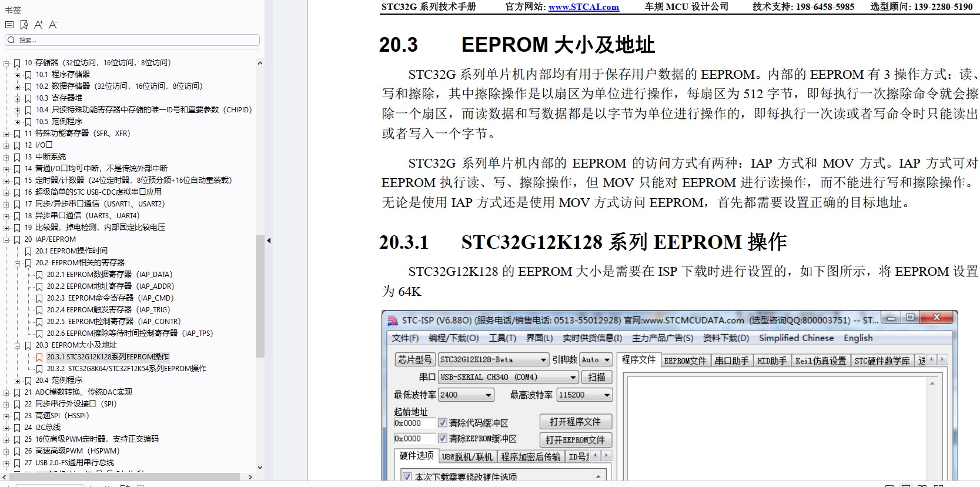Viewport: 980px width, 487px height.
Task: Collapse the 20.2 EEPROM相关的寄存器 node
Action: click(18, 263)
